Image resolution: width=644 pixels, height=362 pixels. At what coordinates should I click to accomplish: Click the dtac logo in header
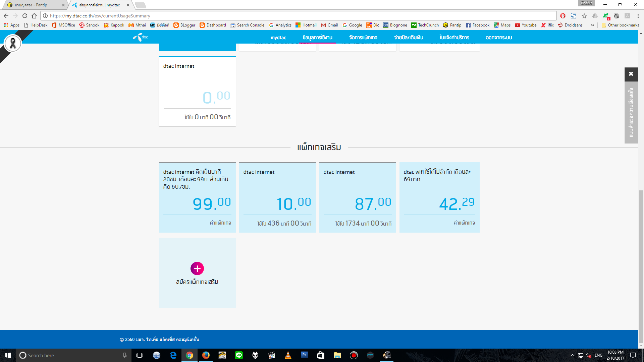pos(141,37)
